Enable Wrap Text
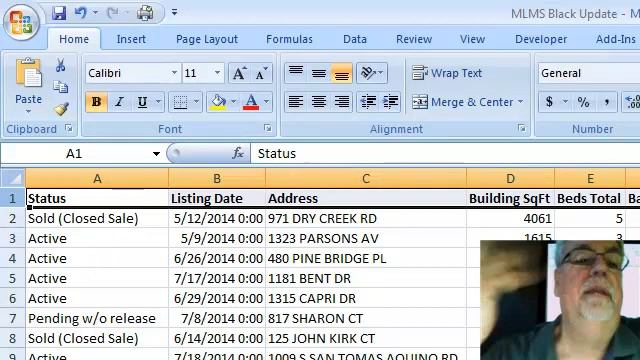Screen dimensions: 640x360 447,73
